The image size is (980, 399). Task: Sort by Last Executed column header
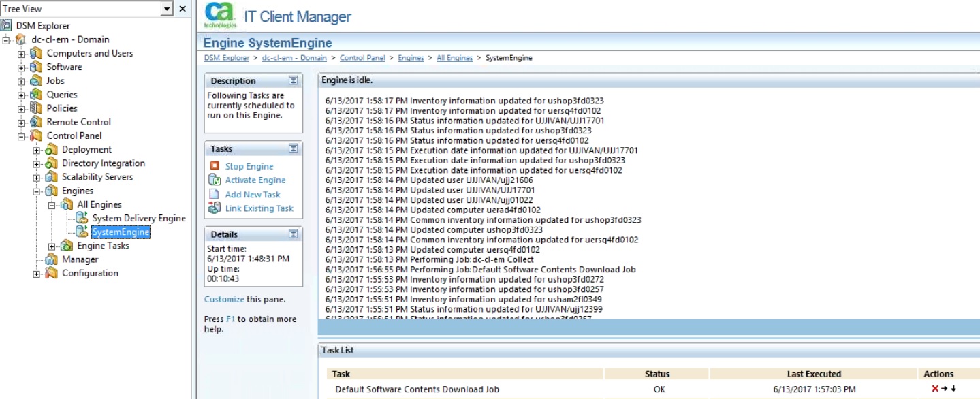814,374
